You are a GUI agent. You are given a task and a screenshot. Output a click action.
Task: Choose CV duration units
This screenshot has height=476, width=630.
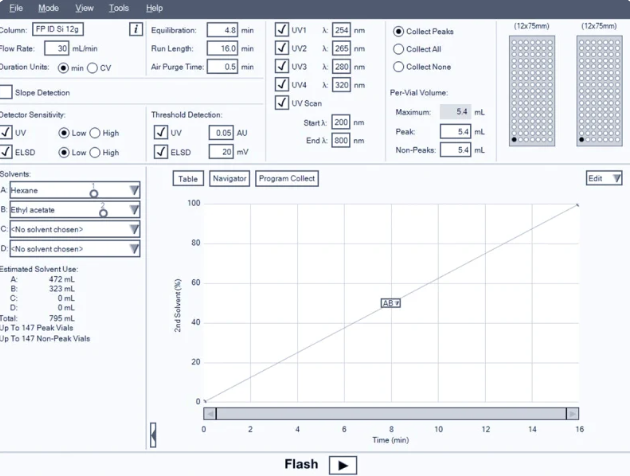click(92, 68)
